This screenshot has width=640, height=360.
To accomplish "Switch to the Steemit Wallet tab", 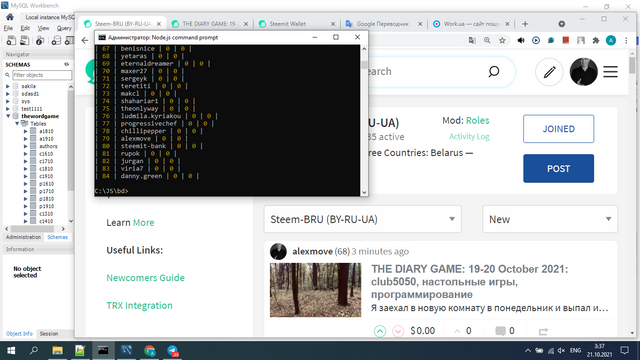I will point(297,24).
